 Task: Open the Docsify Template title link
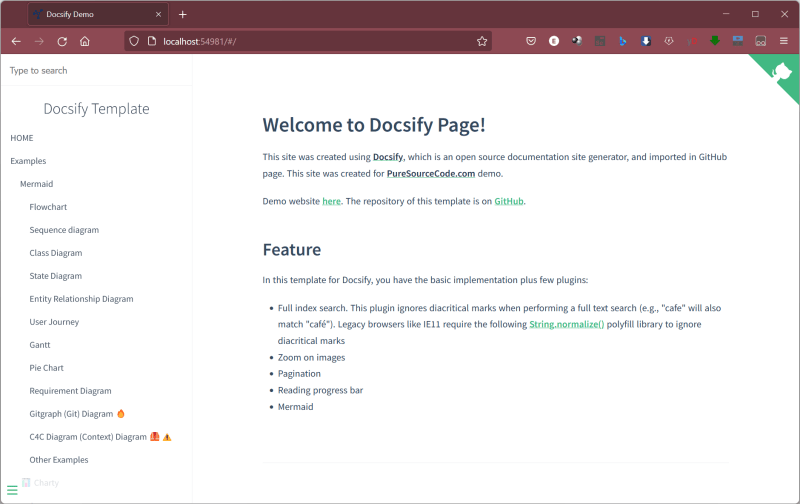(96, 109)
